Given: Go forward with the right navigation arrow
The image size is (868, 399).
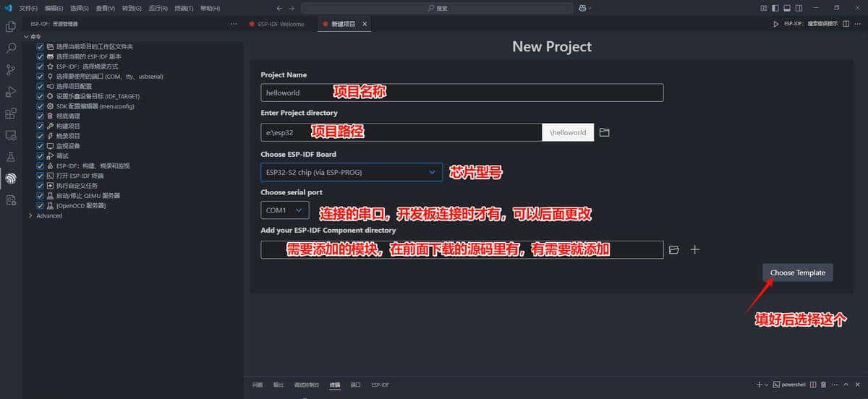Looking at the screenshot, I should 292,8.
